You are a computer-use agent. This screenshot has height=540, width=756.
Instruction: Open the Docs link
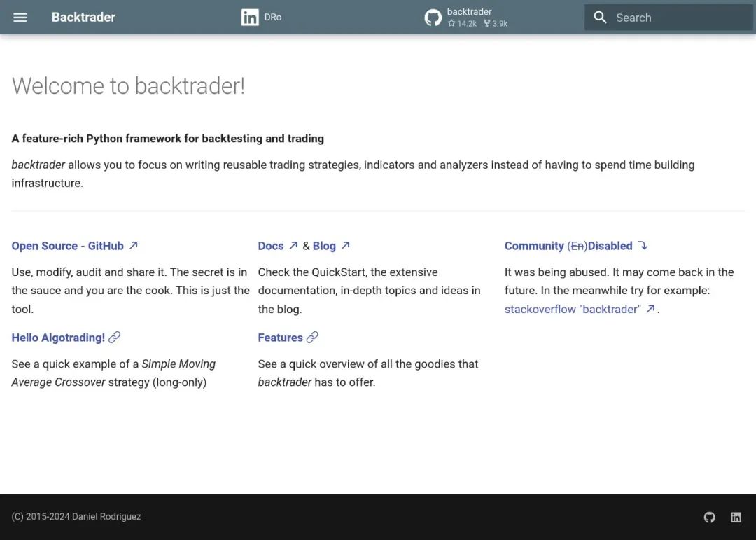click(270, 246)
